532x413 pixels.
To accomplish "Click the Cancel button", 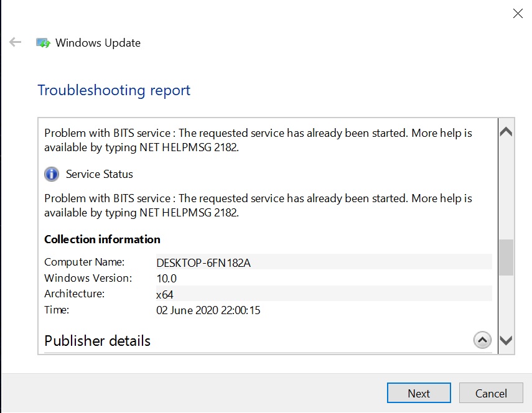I will click(x=491, y=393).
